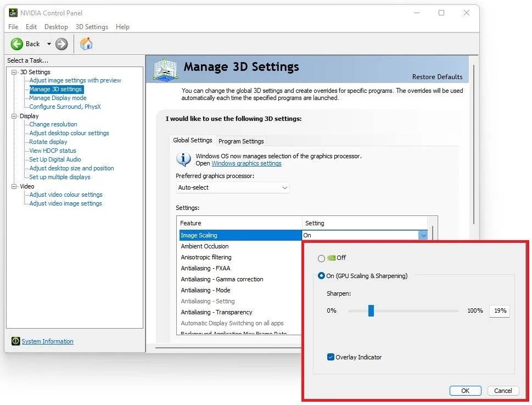Select Change resolution
This screenshot has width=532, height=405.
pos(53,125)
